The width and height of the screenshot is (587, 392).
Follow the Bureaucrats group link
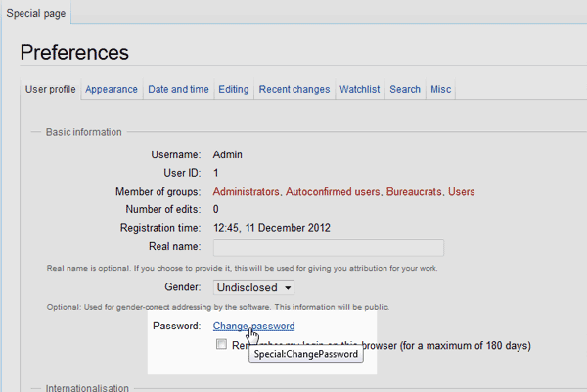[416, 192]
